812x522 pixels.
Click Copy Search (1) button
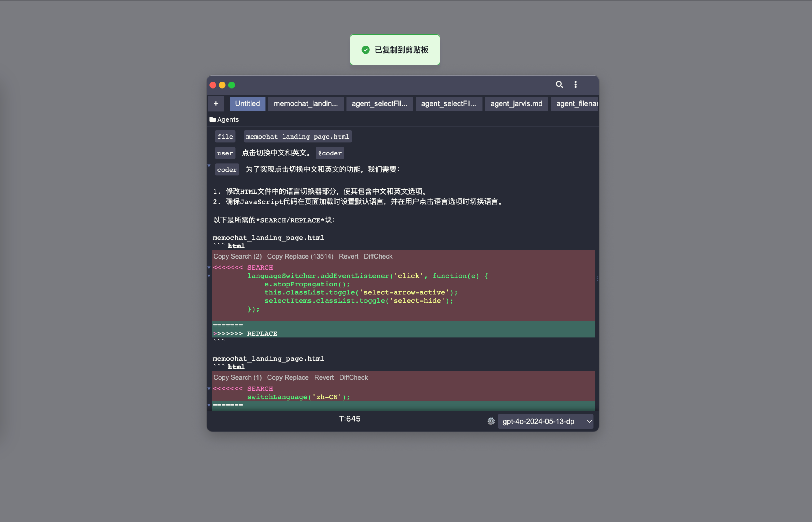tap(237, 377)
